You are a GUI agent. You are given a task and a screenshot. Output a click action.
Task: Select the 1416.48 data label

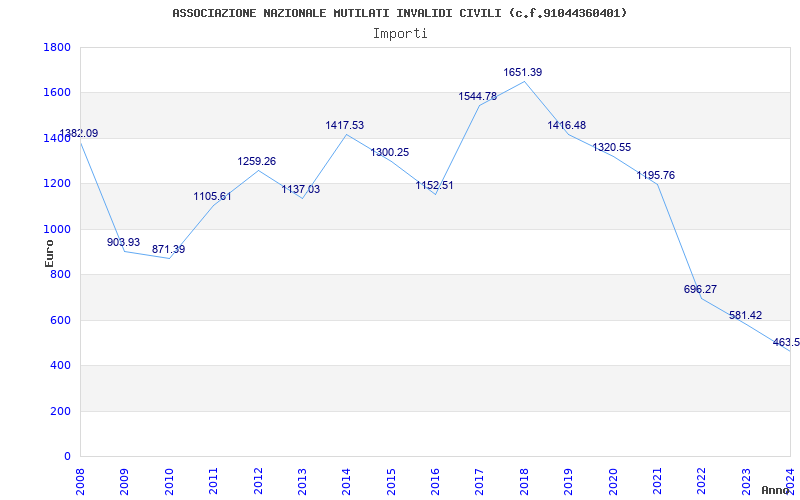pos(567,126)
